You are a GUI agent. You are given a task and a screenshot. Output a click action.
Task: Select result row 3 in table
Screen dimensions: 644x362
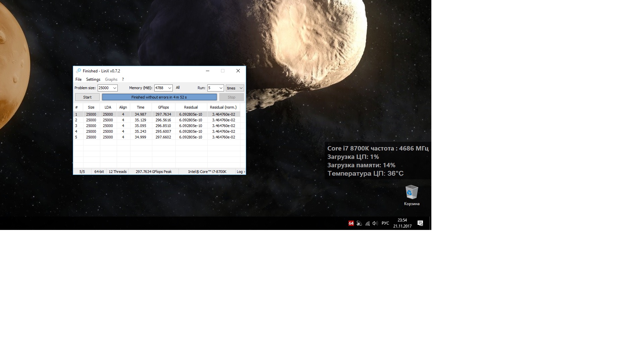pyautogui.click(x=141, y=126)
